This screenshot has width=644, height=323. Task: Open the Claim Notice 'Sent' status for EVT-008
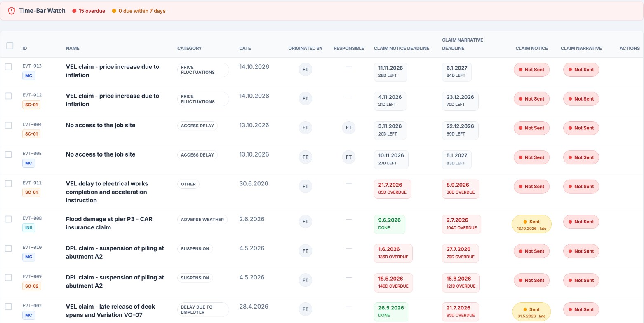tap(531, 224)
